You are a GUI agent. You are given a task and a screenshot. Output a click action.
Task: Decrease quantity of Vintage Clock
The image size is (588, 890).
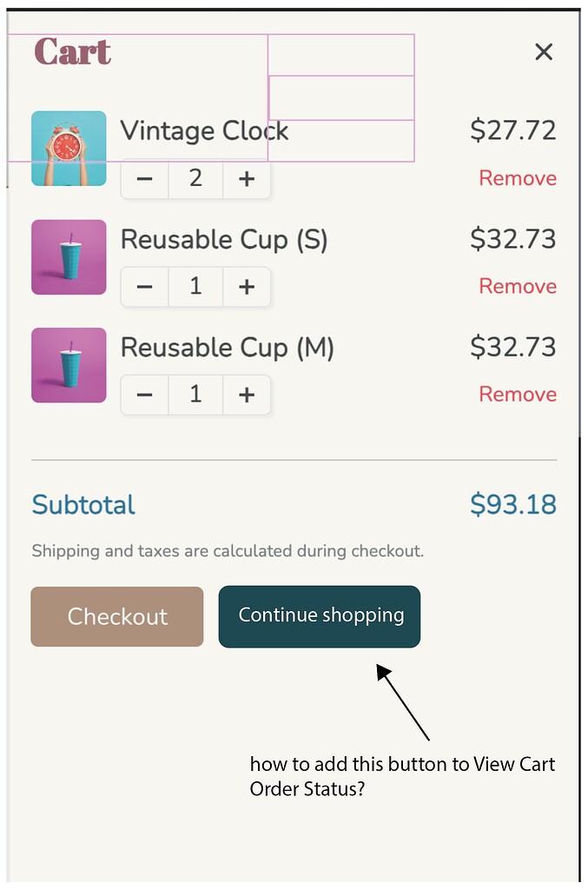tap(143, 179)
